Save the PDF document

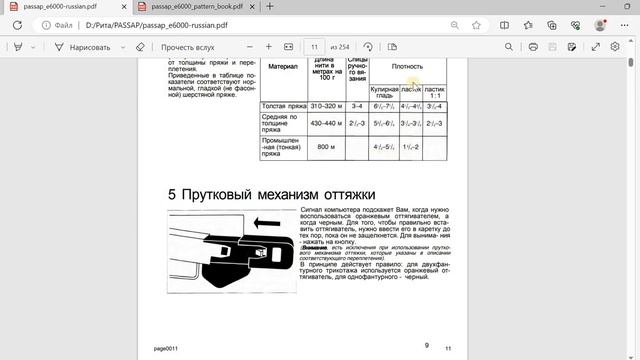coord(552,47)
